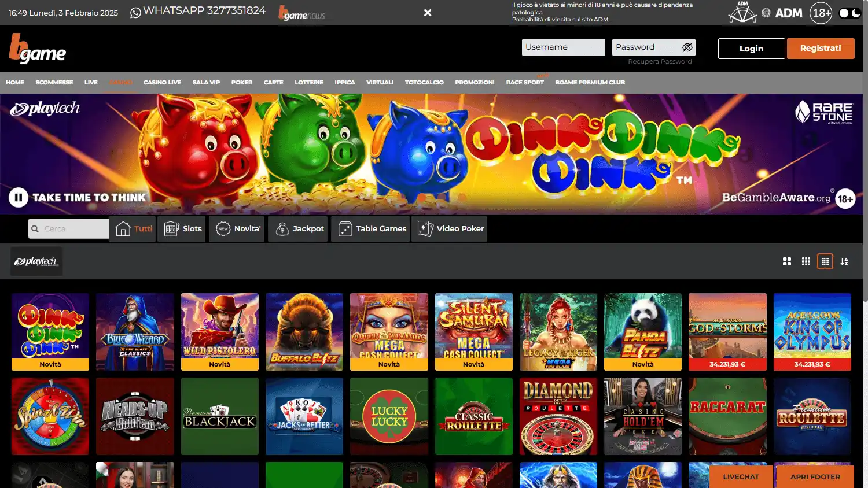Open Blue Wizard game

[135, 331]
